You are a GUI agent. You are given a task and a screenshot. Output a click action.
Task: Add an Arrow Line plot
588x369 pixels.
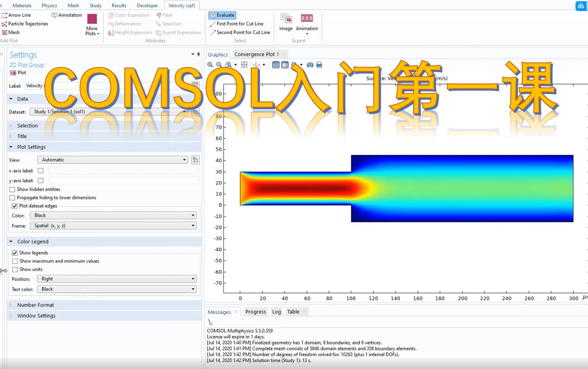16,15
